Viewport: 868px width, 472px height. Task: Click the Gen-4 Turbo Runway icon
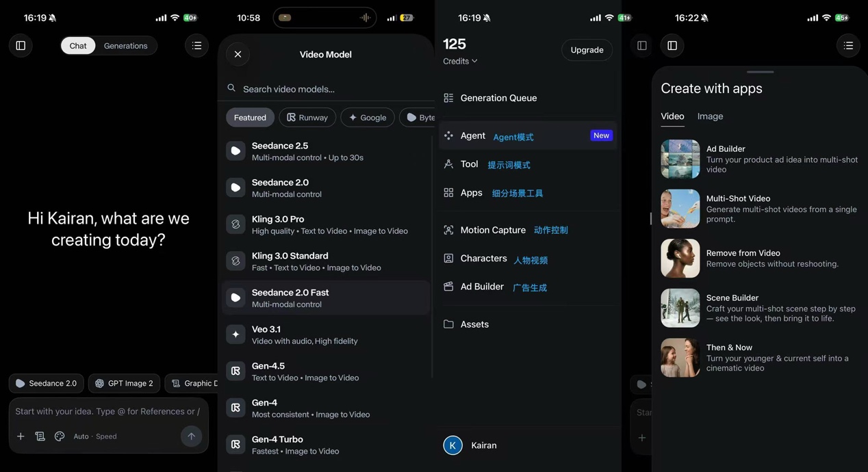[x=235, y=445]
